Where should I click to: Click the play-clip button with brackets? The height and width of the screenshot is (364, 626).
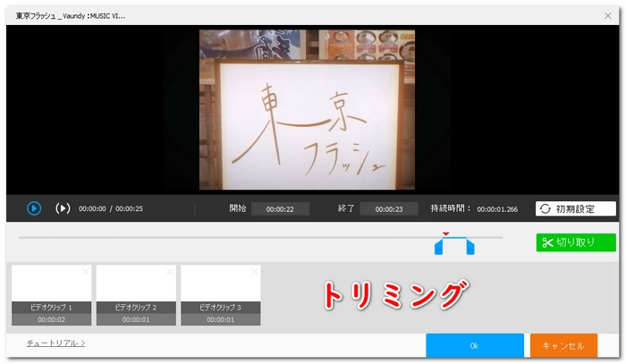(63, 208)
